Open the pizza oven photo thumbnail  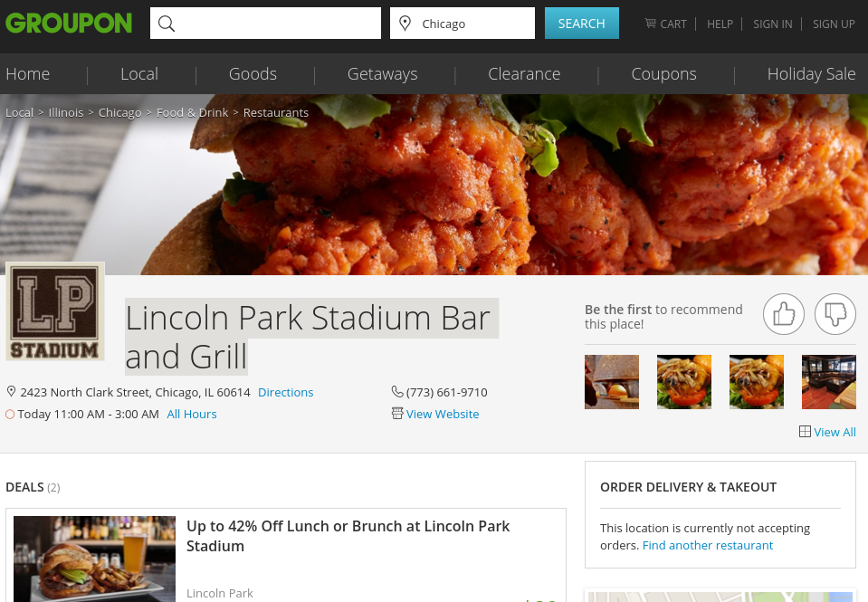[612, 382]
